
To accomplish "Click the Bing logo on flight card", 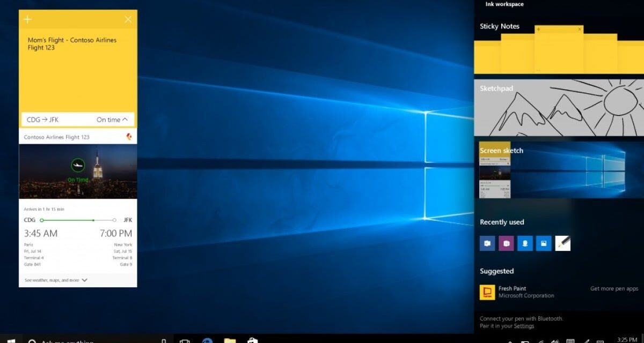I will pyautogui.click(x=129, y=137).
